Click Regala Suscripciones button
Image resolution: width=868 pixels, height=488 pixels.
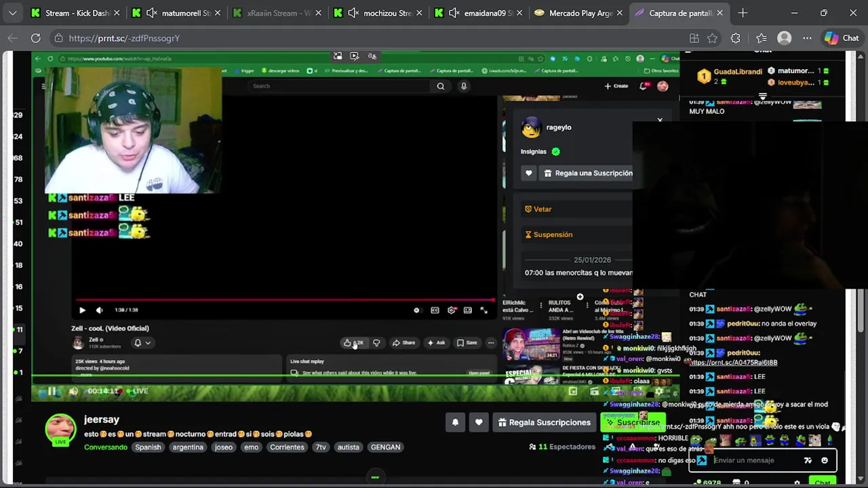point(545,422)
